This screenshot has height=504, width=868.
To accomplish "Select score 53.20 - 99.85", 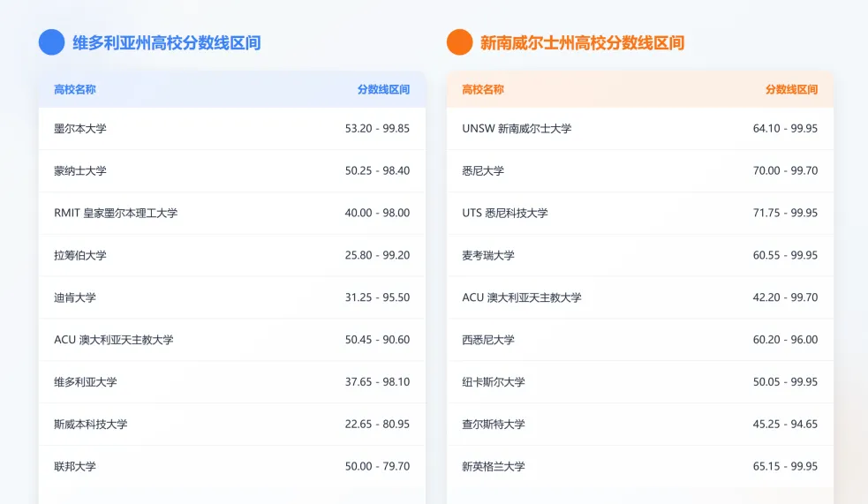I will [378, 128].
